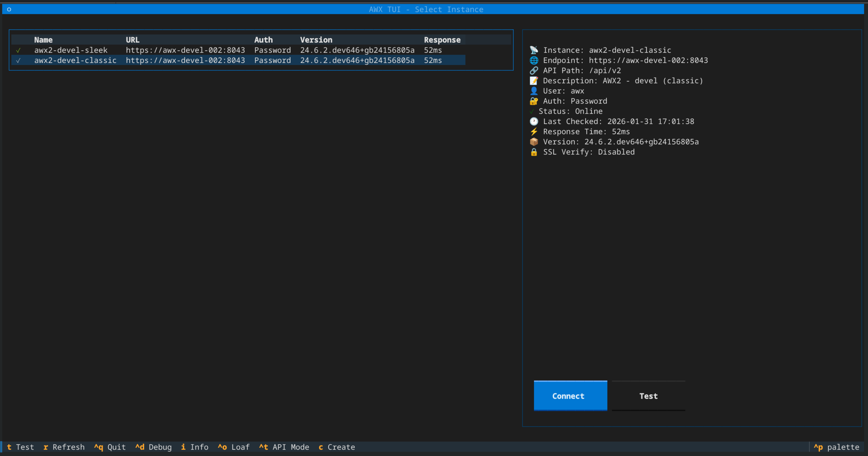Sort by the URL column header
This screenshot has width=868, height=456.
coord(133,40)
